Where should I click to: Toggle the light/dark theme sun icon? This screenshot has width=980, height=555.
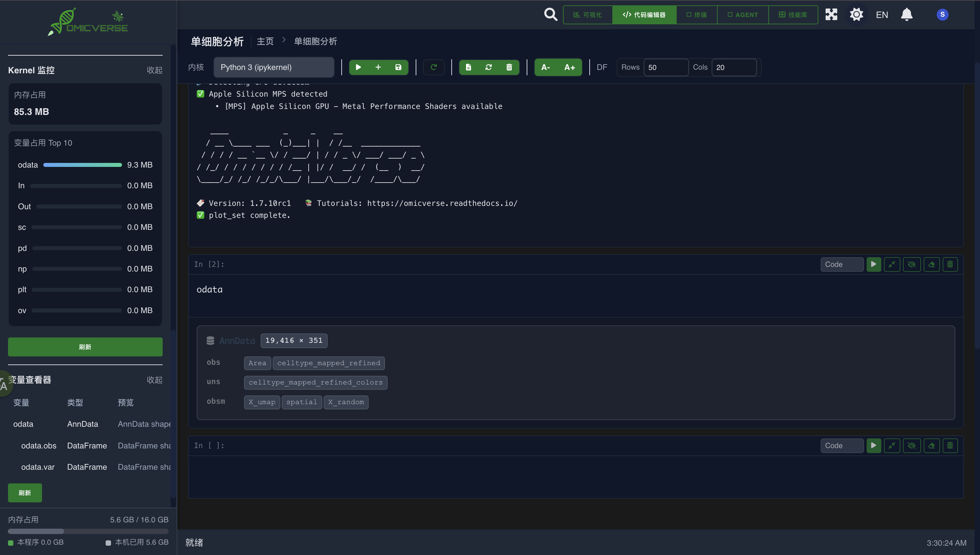(x=856, y=14)
